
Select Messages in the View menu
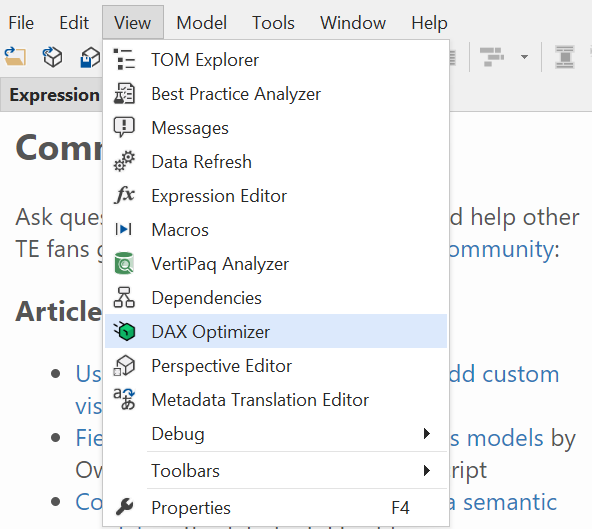click(276, 128)
